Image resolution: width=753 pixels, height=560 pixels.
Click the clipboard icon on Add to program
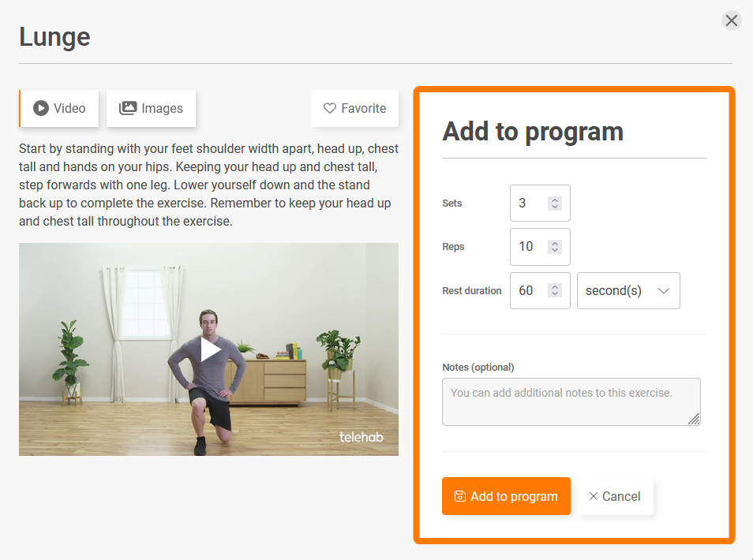click(459, 496)
